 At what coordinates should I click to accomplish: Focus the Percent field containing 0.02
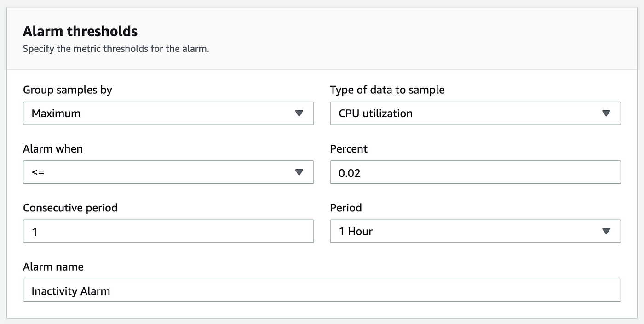[475, 172]
